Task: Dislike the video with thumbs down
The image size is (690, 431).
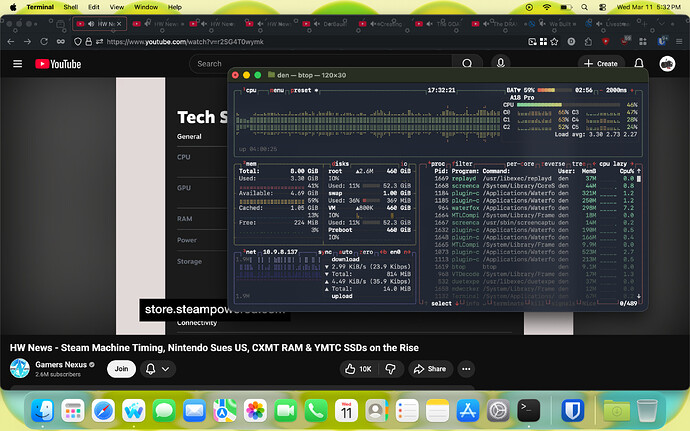Action: pyautogui.click(x=390, y=369)
